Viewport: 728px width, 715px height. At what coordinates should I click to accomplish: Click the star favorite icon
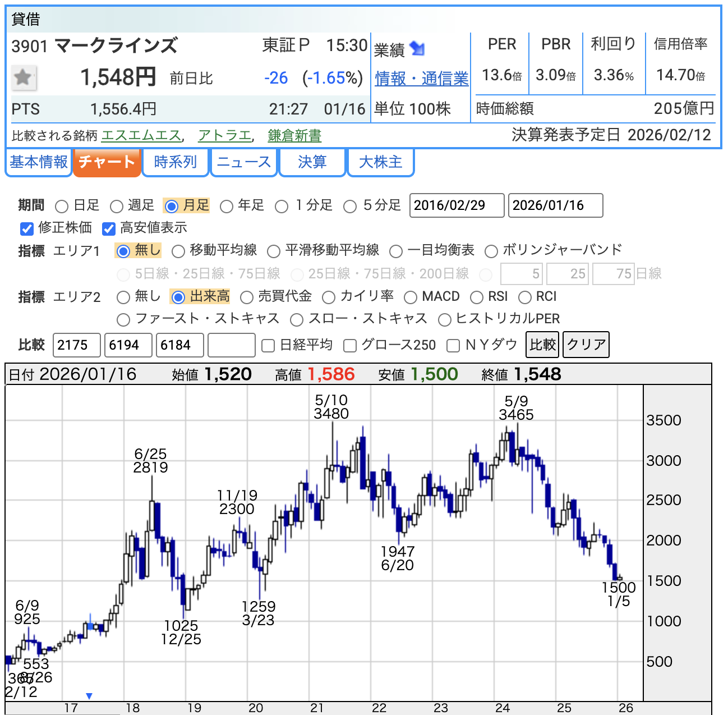(24, 77)
